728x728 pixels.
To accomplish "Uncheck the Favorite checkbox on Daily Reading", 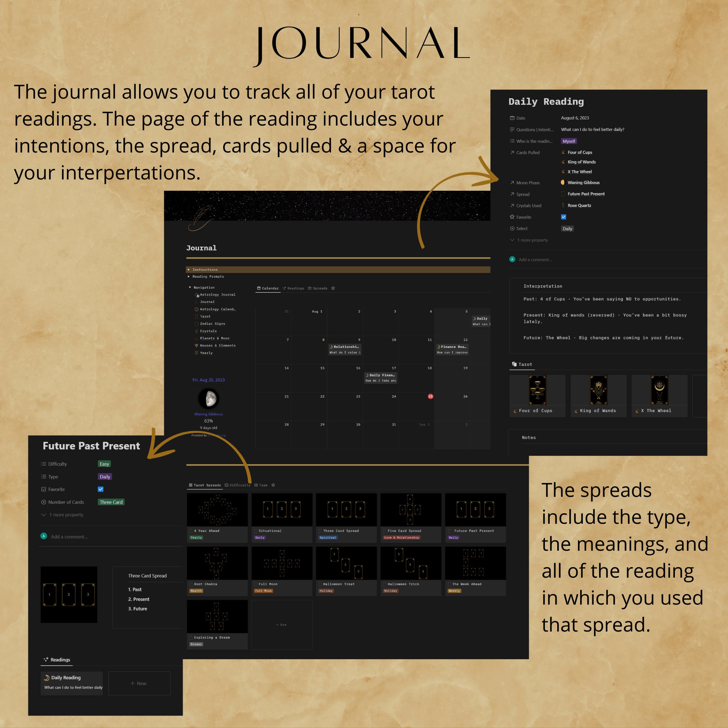I will (x=563, y=217).
